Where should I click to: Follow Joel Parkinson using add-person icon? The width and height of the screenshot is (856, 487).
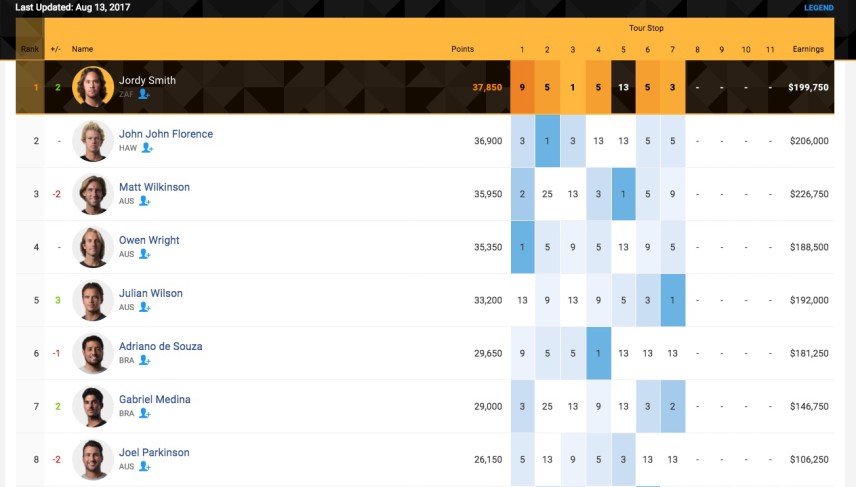(x=144, y=466)
